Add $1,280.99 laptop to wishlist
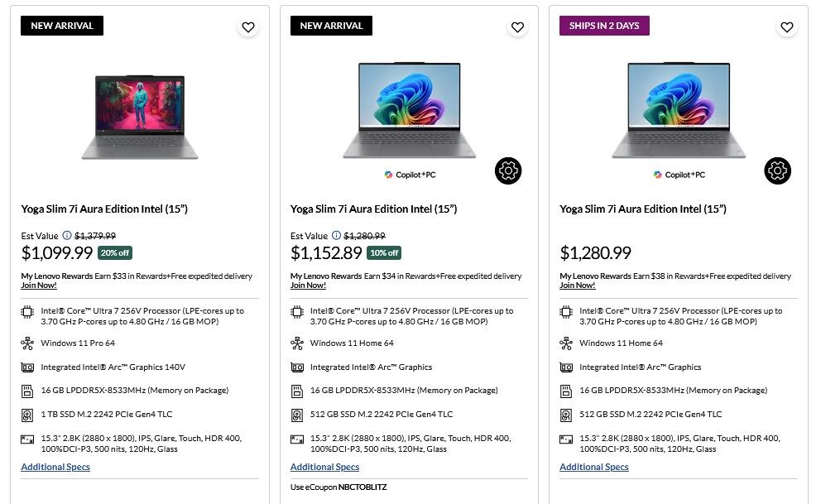This screenshot has height=504, width=821. point(787,27)
